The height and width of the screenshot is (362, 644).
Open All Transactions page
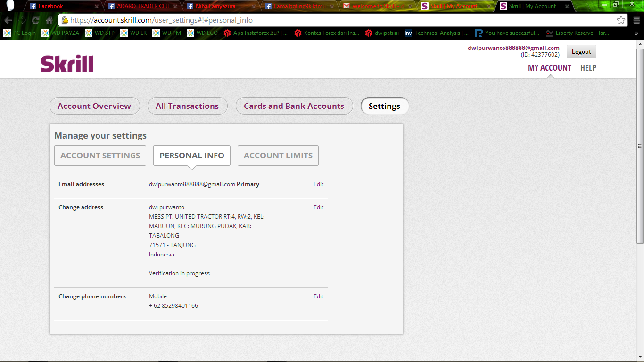187,106
